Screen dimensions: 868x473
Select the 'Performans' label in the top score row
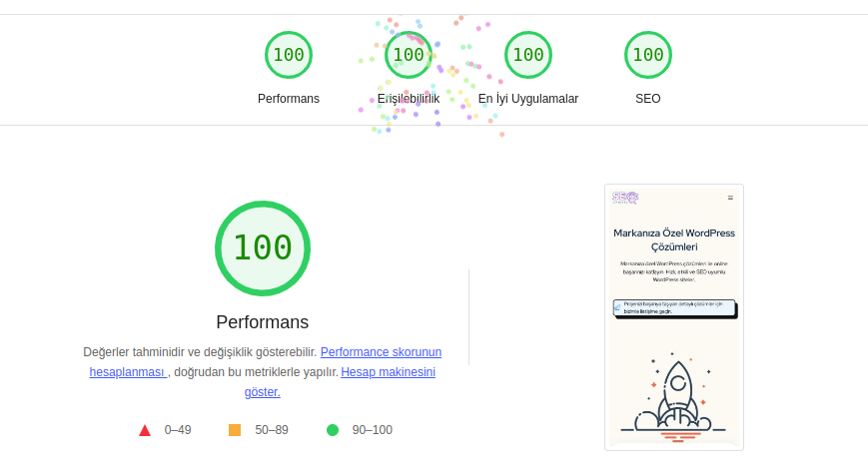pos(289,99)
